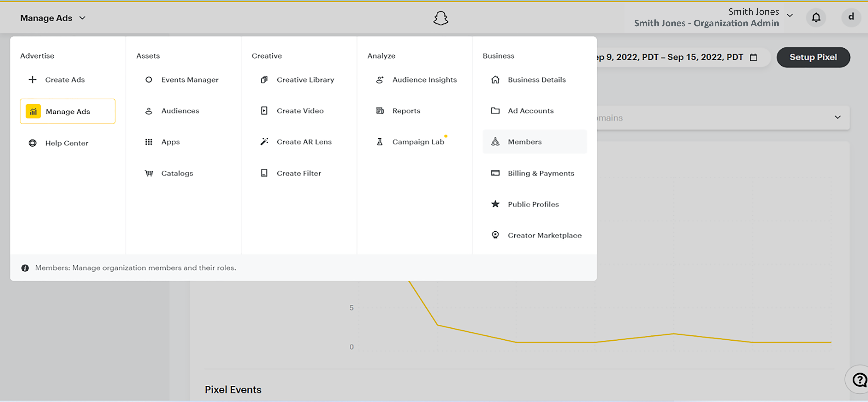Click the yellow Manage Ads chart icon
This screenshot has width=868, height=402.
pyautogui.click(x=33, y=111)
